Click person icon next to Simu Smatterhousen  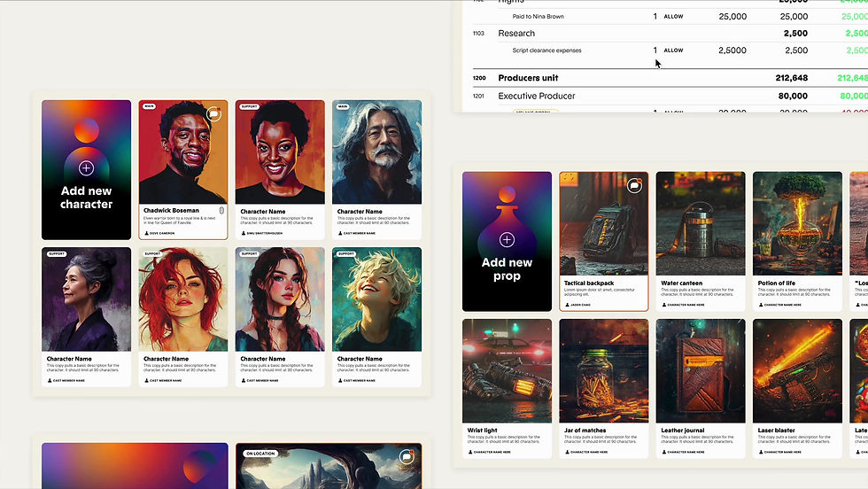[244, 233]
